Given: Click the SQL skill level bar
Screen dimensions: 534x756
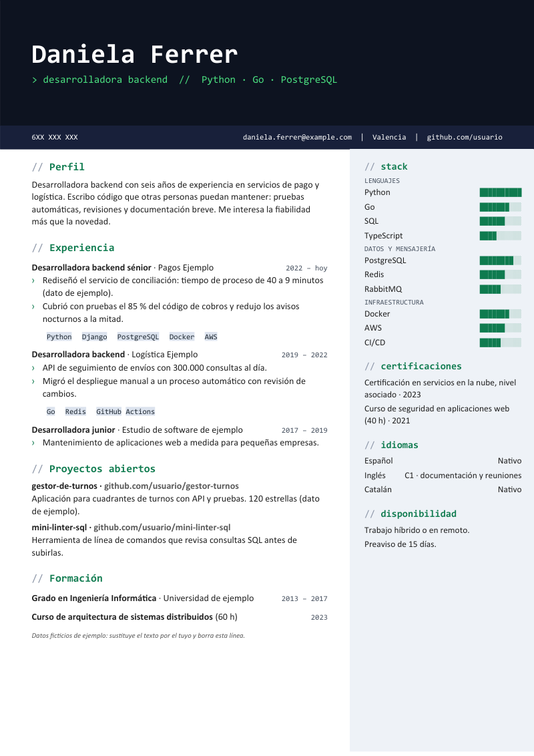Looking at the screenshot, I should point(500,221).
